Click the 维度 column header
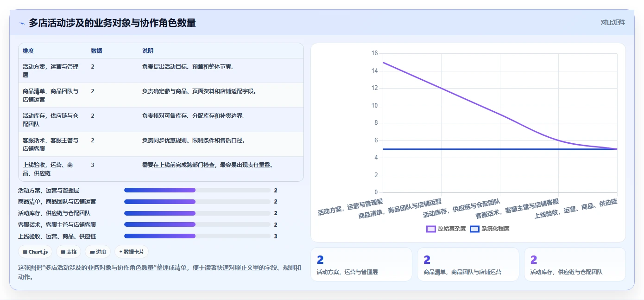 pos(28,51)
